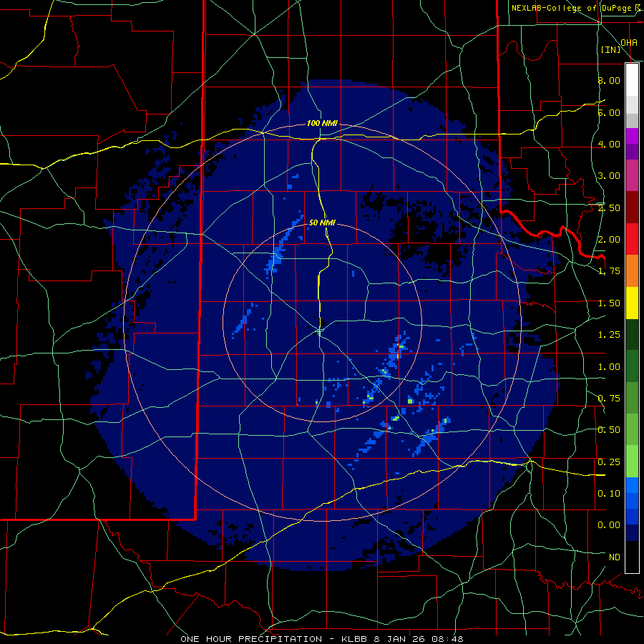Click the 3.00 legend value

(609, 176)
